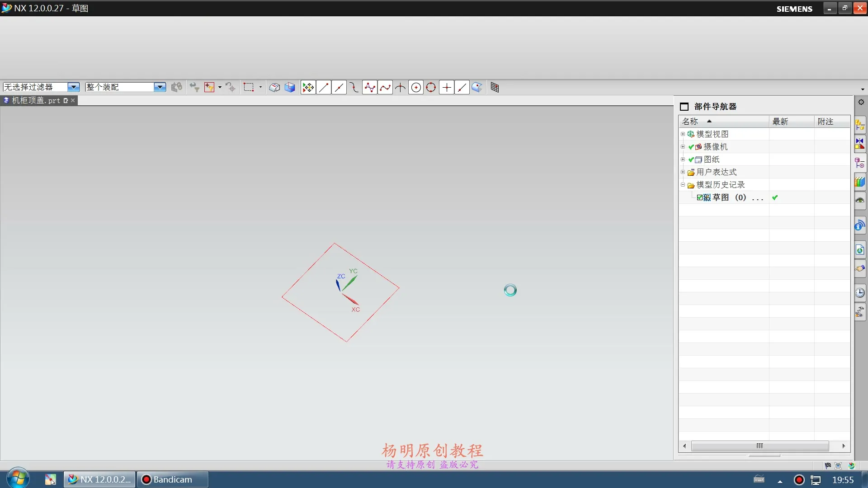Screen dimensions: 868x488
Task: Select the Circle sketch tool
Action: 416,87
